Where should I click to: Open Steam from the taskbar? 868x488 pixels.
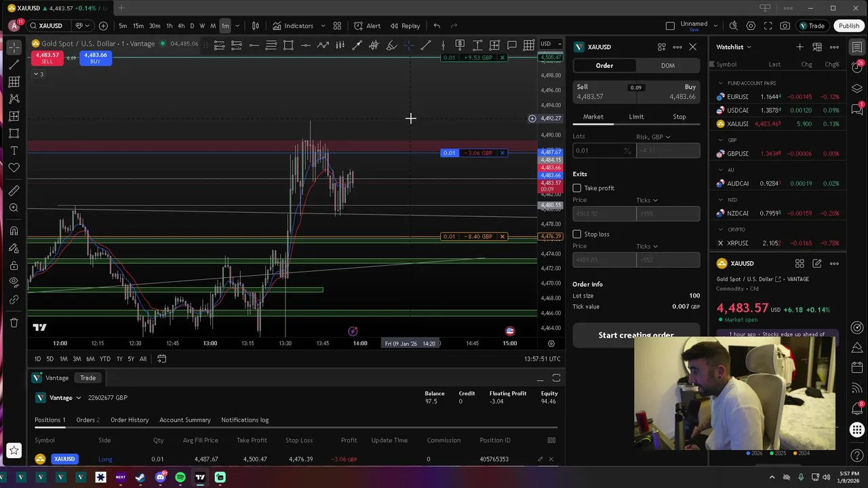tap(140, 477)
